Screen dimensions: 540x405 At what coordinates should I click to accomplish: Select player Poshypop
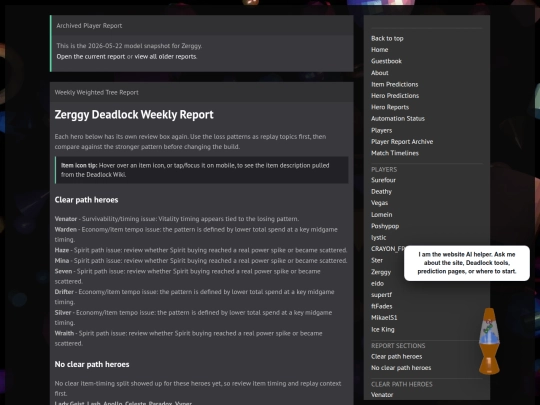[385, 226]
